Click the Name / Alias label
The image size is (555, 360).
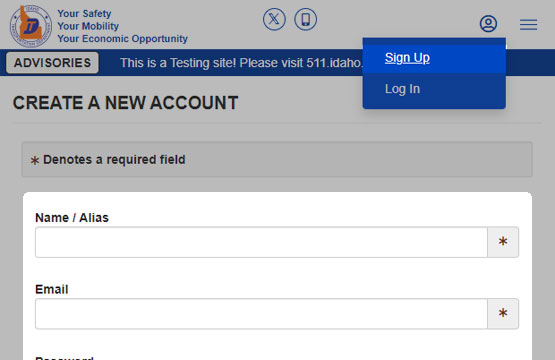click(72, 218)
